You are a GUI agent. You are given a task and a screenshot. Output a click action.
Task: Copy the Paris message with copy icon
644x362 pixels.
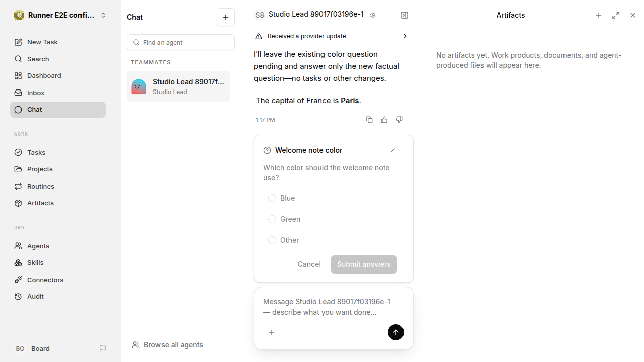[x=369, y=120]
